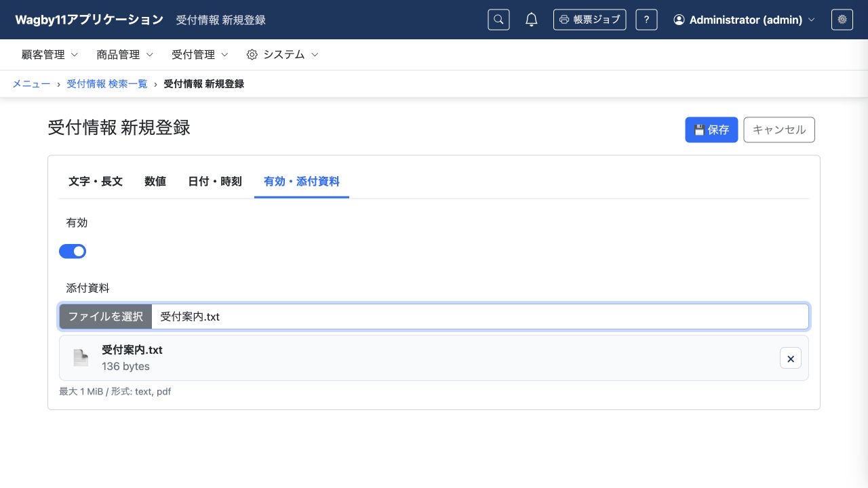
Task: Click the 添付資料 field label
Action: pyautogui.click(x=87, y=288)
